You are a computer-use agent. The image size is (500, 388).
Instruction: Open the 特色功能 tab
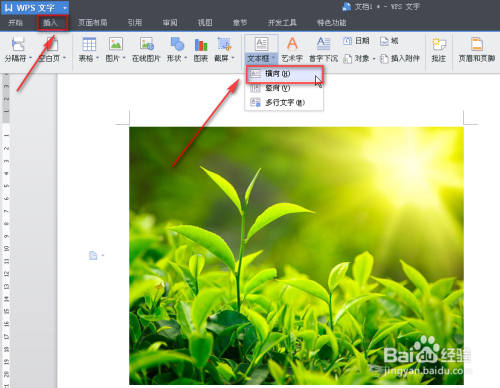click(x=332, y=23)
